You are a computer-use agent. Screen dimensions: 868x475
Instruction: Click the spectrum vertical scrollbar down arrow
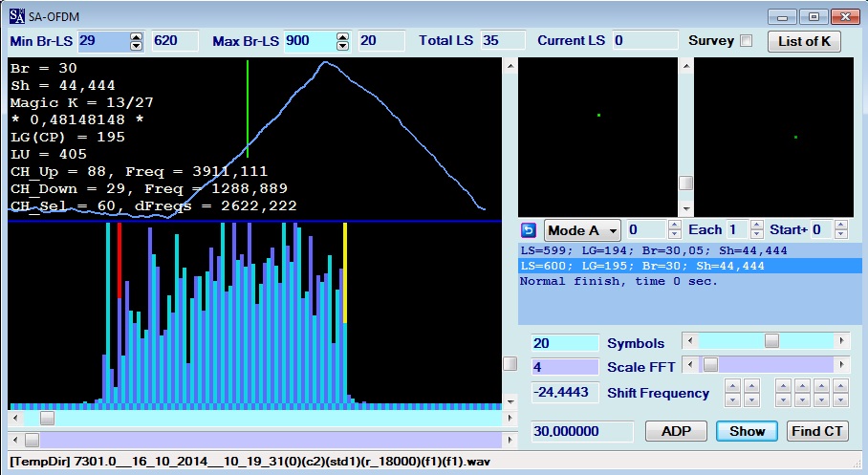tap(510, 401)
